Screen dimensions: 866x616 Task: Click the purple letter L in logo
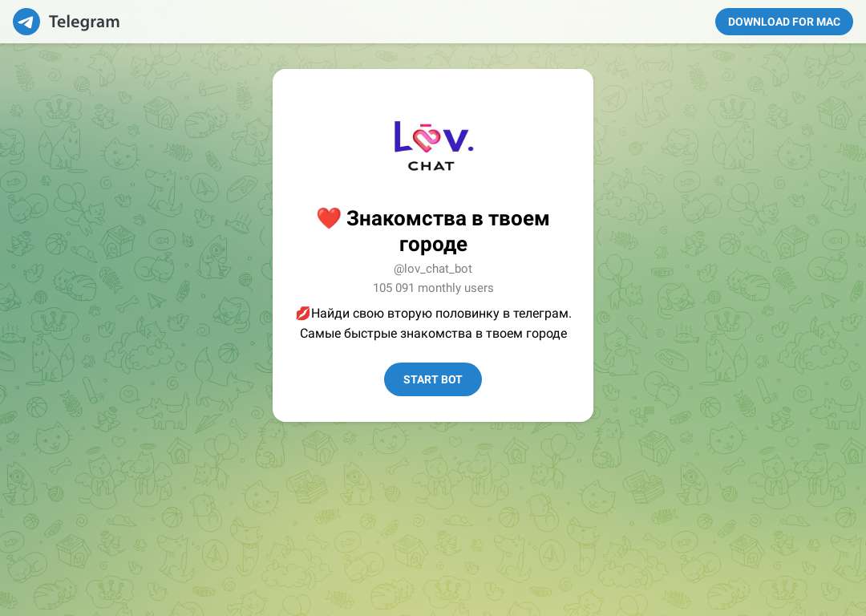pos(402,136)
